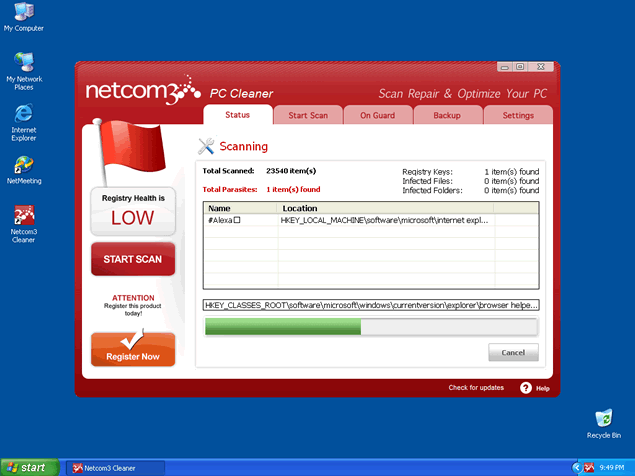Open the Start Scan tab
Screen dimensions: 635x476
[x=308, y=115]
